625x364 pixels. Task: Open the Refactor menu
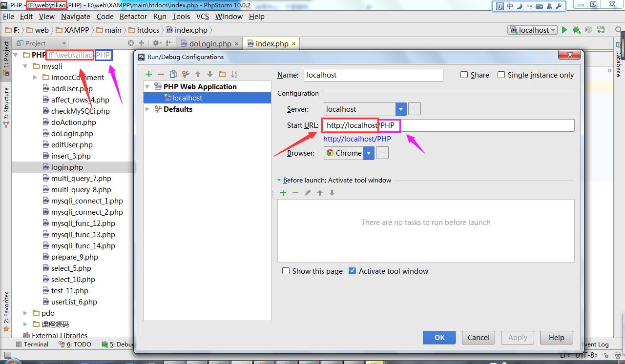pyautogui.click(x=133, y=16)
